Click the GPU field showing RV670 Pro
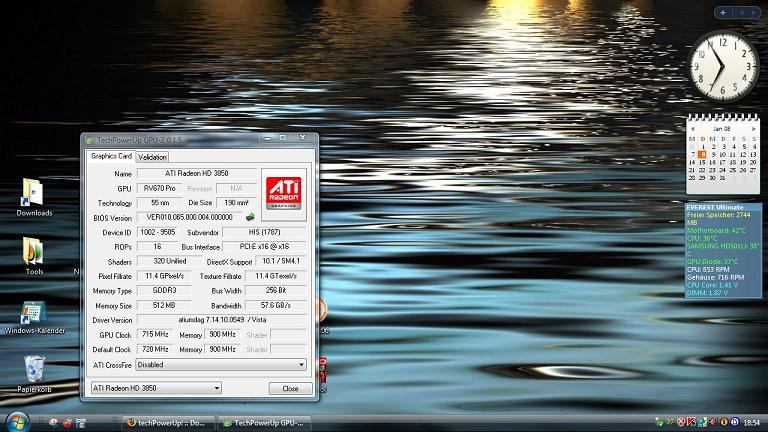 (159, 188)
